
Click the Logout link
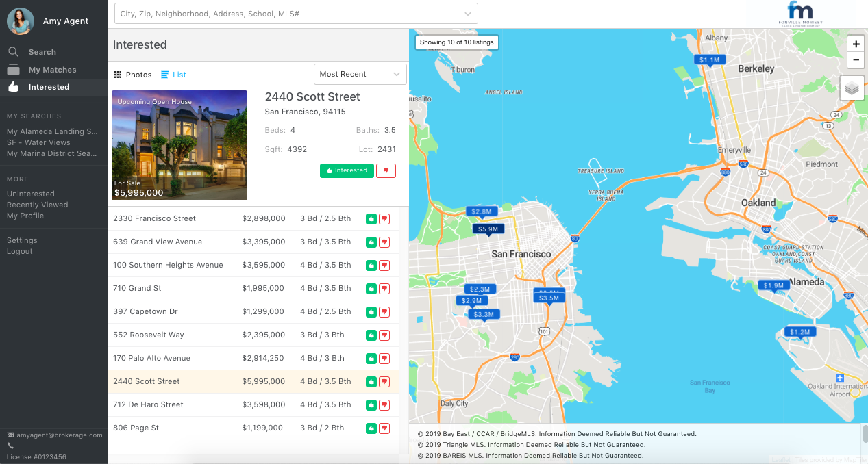point(20,251)
